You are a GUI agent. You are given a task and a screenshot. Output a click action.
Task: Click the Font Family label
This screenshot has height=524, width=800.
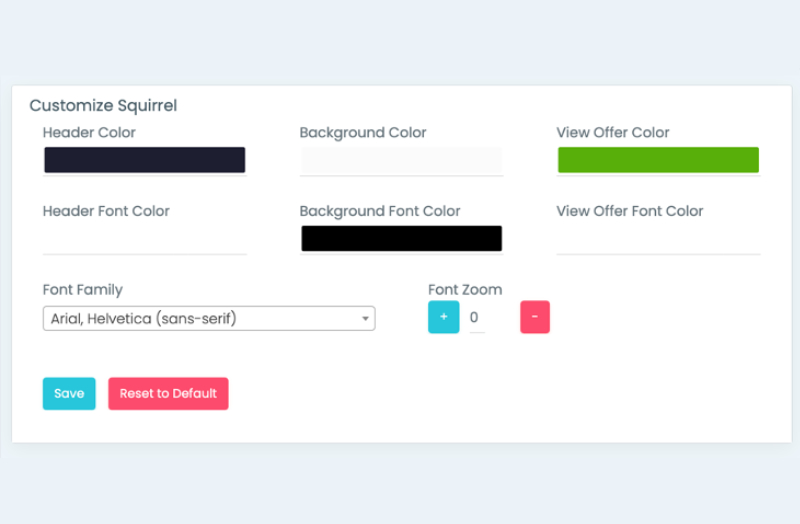pyautogui.click(x=83, y=289)
